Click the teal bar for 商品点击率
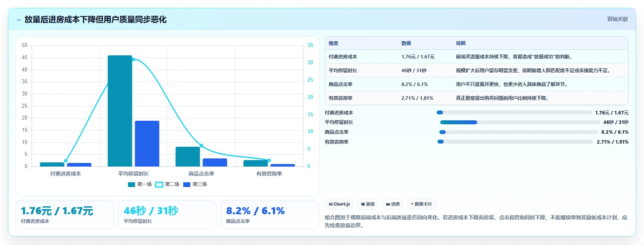 point(188,157)
